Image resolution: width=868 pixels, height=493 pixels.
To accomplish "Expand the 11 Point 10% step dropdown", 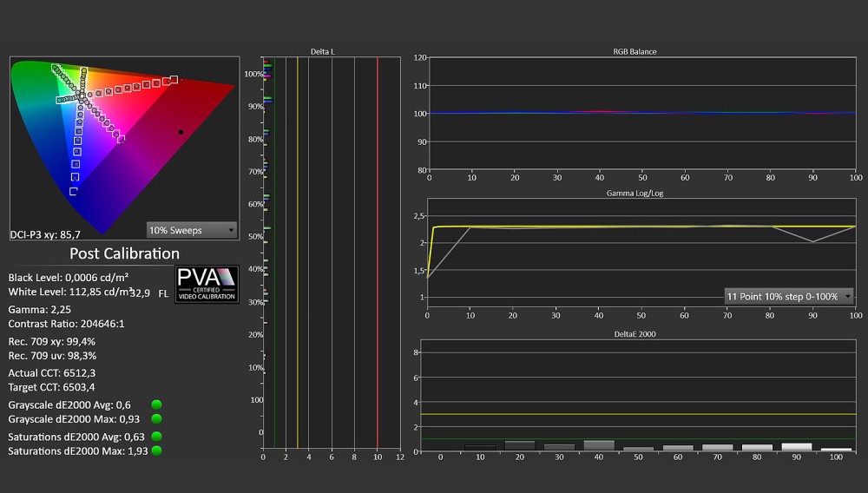I will click(788, 297).
